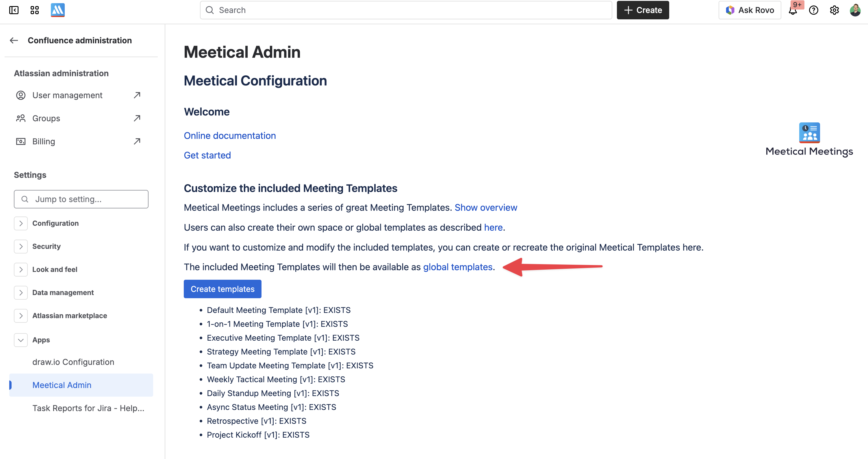
Task: Click the Meetical Configuration heading
Action: pos(255,81)
